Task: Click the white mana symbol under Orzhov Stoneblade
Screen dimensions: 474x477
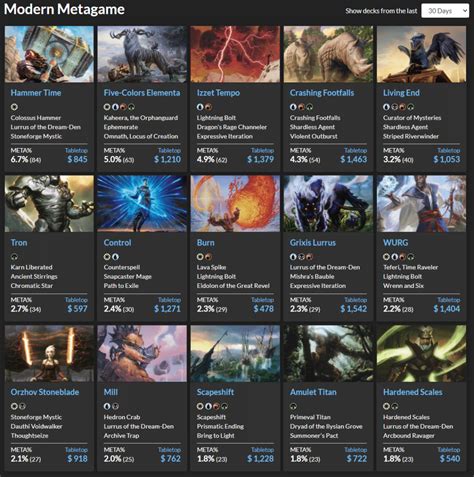Action: (14, 406)
